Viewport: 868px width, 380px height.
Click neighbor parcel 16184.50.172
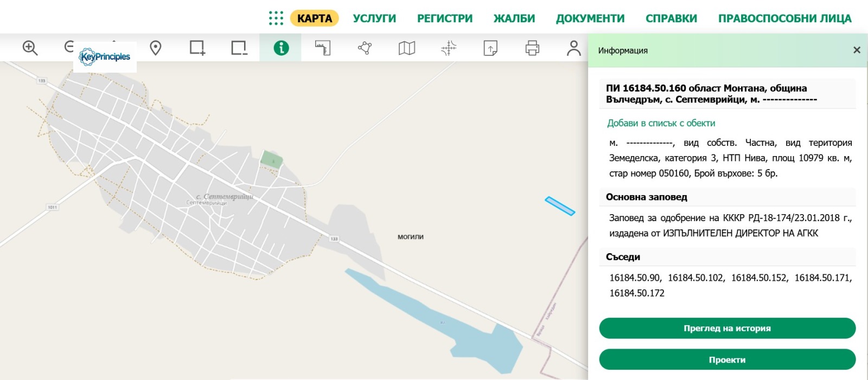point(637,293)
